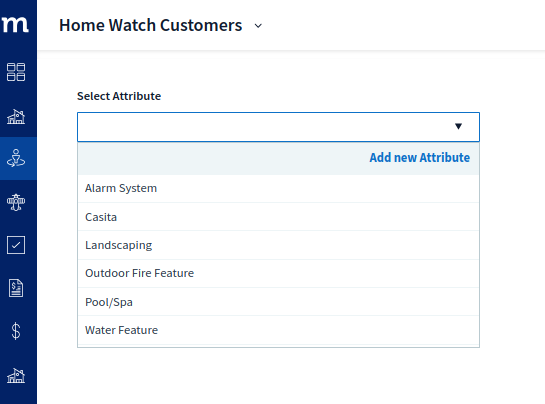Open the dollar sign payments icon
Viewport: 545px width, 404px height.
16,331
